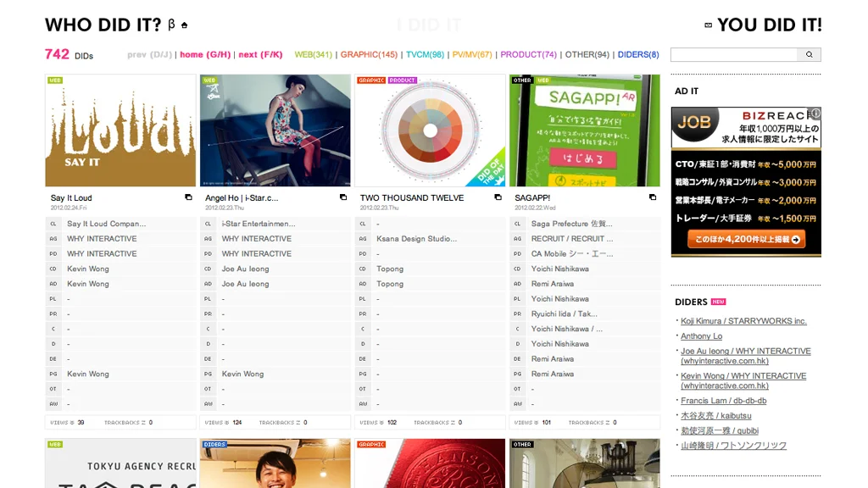Screen dimensions: 868x488
Task: Click Joe Au Ieong in Angel Ho CD row
Action: coord(245,269)
